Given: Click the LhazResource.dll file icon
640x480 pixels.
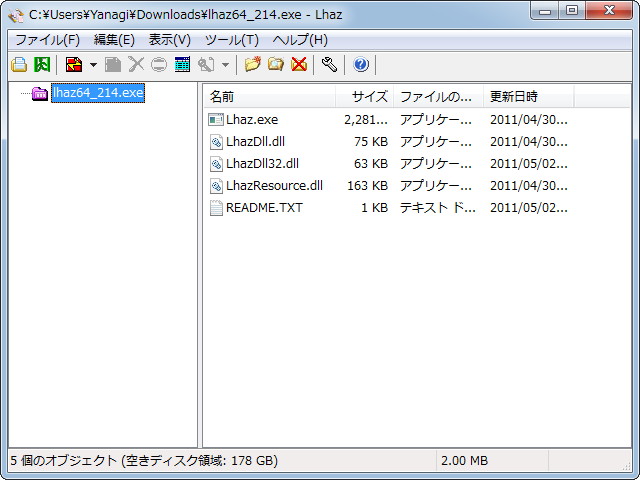Looking at the screenshot, I should pos(216,186).
